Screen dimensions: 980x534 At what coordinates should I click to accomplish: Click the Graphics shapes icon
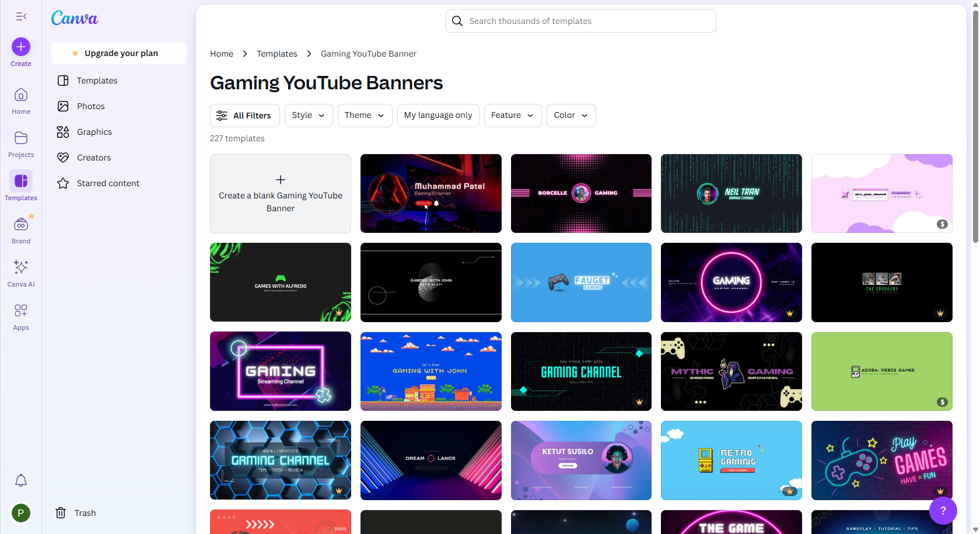pyautogui.click(x=63, y=132)
